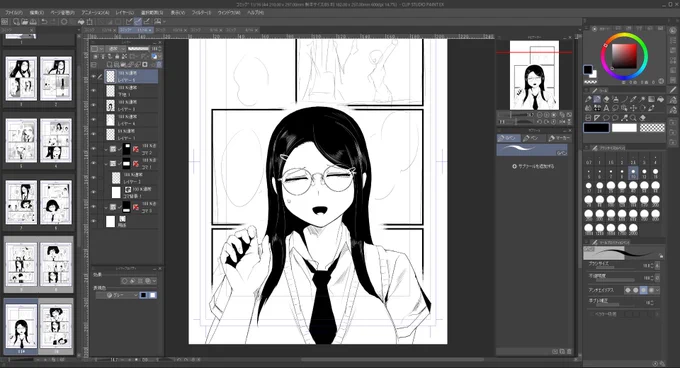Click the Redo arrow icon
The width and height of the screenshot is (680, 368).
point(53,22)
